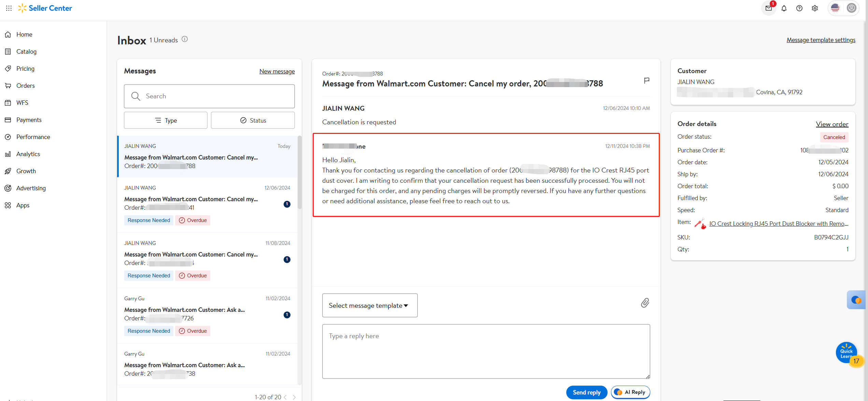Open the Quick Learn floating badge
868x401 pixels.
click(847, 353)
